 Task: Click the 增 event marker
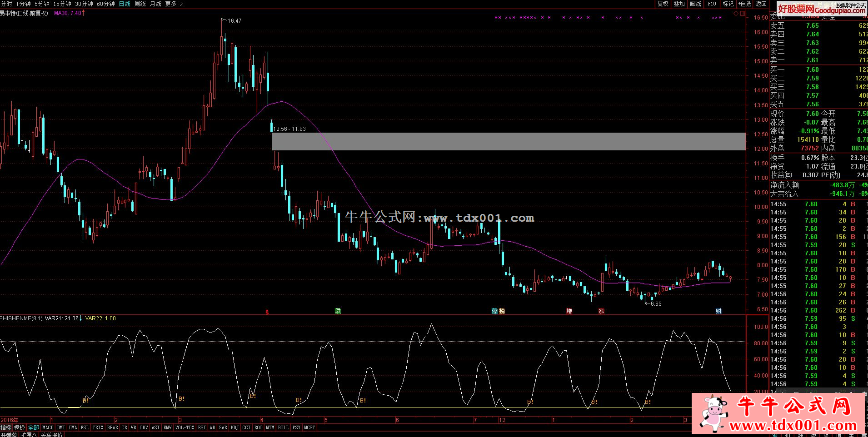tap(569, 311)
